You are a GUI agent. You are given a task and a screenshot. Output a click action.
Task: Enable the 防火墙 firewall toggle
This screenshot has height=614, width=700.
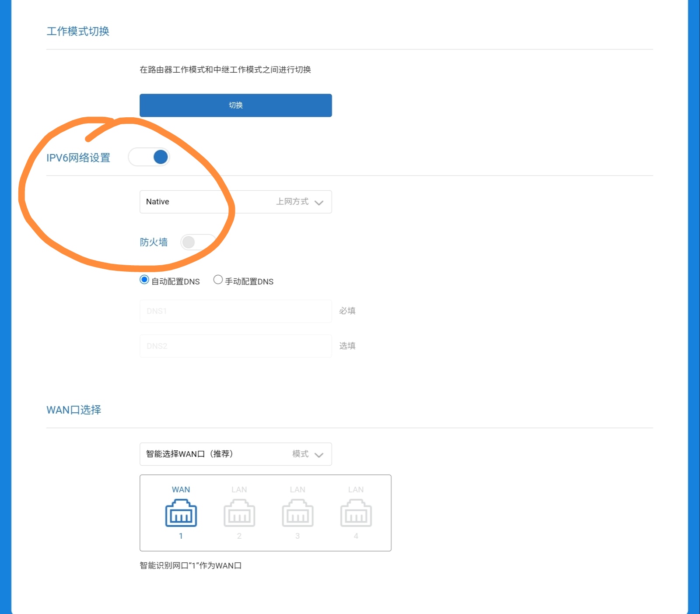(x=197, y=242)
